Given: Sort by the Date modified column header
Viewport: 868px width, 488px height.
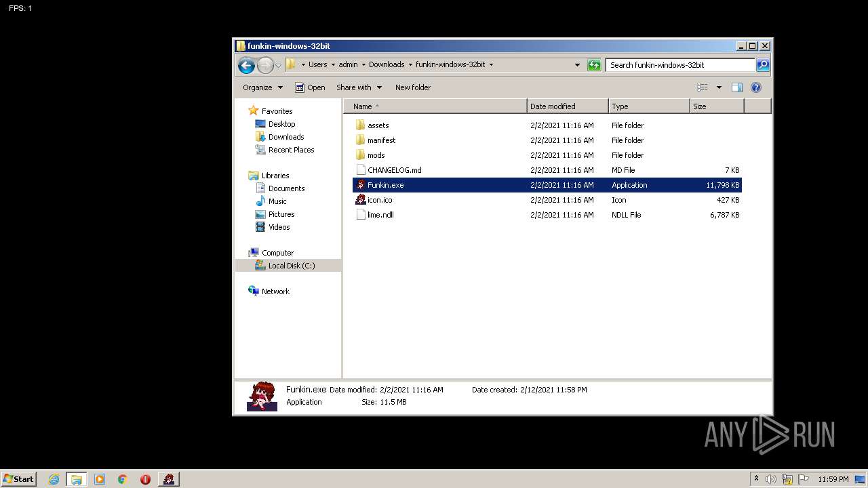Looking at the screenshot, I should 568,106.
